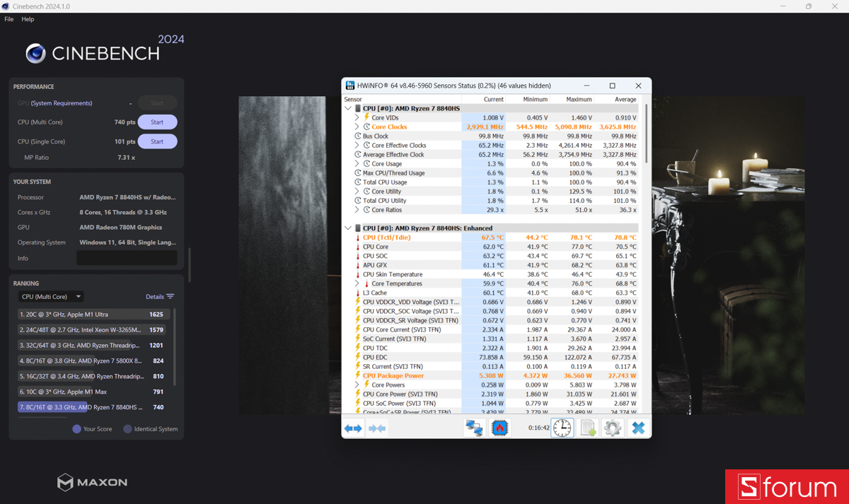The image size is (849, 504).
Task: Click HWiNFO collapse-columns arrows icon
Action: click(378, 428)
